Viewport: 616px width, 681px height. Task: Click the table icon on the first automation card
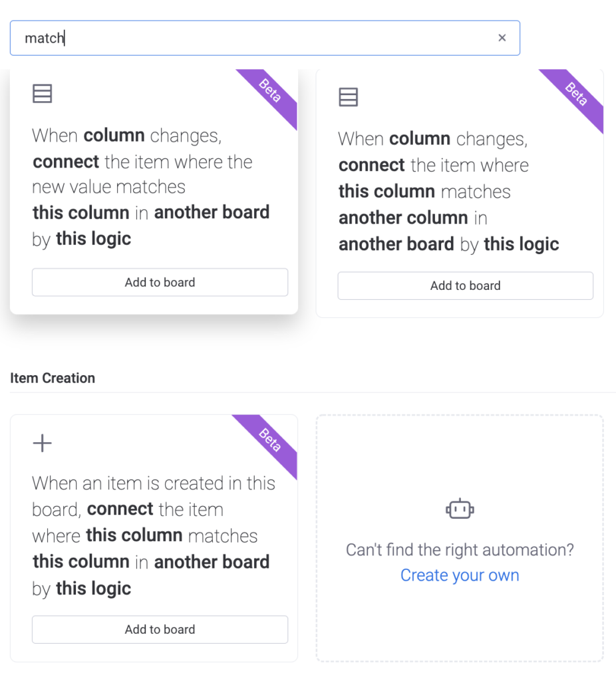pyautogui.click(x=42, y=93)
